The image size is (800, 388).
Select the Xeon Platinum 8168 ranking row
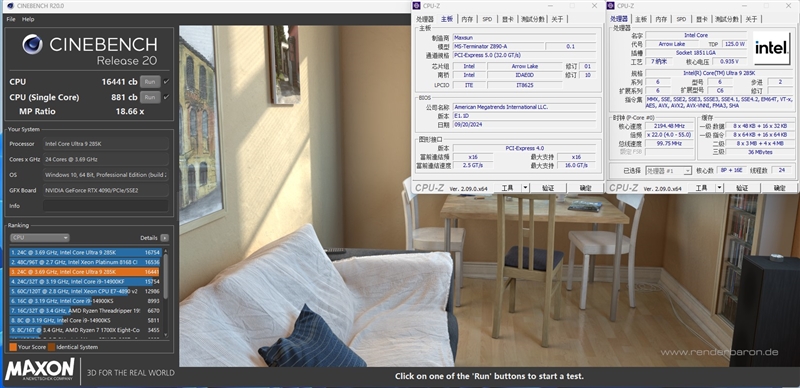85,262
